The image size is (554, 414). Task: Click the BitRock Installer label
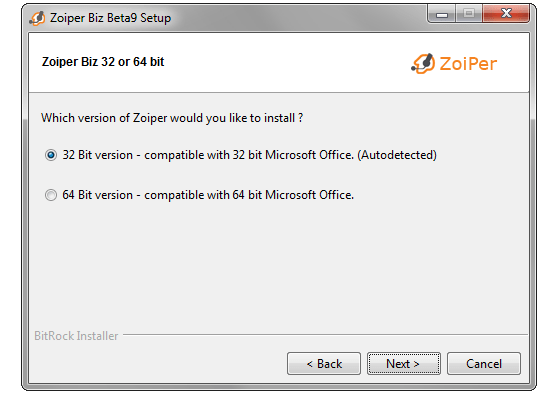pos(76,336)
